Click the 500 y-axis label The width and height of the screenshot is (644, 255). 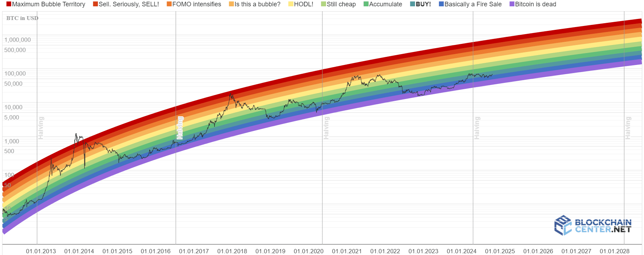(9, 151)
